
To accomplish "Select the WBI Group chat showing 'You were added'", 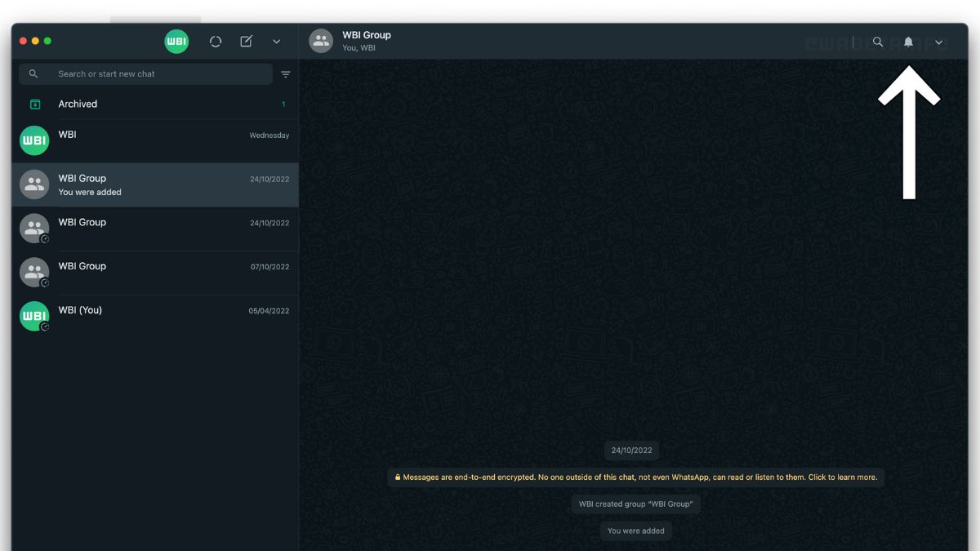I will click(155, 184).
